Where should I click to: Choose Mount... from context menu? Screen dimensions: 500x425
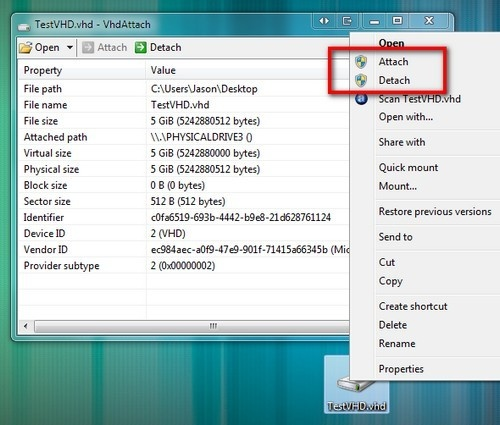[398, 186]
